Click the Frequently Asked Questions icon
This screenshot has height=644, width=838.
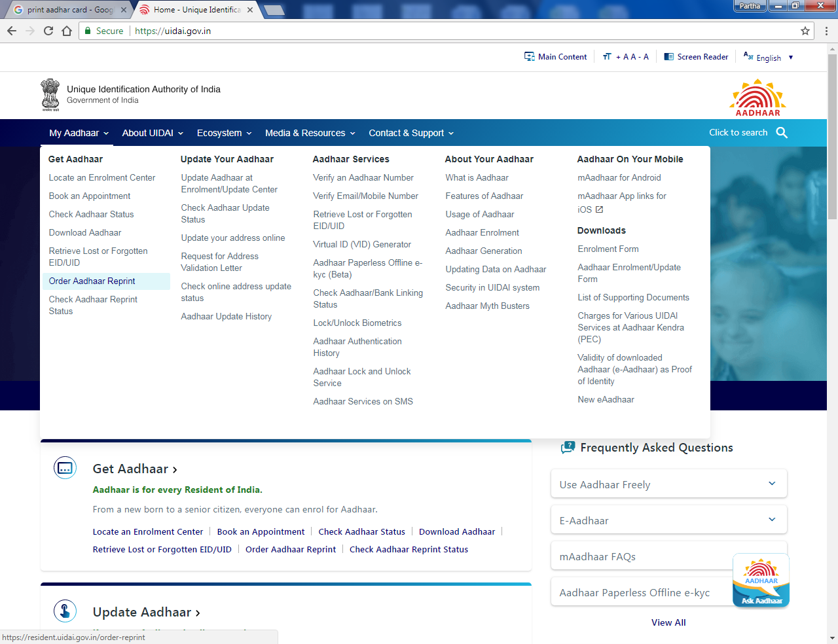pos(568,448)
